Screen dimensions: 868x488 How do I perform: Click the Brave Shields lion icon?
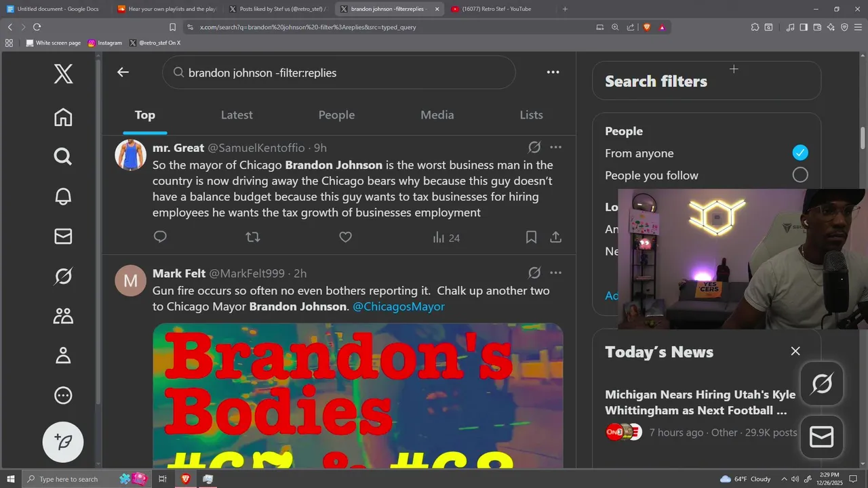tap(646, 27)
